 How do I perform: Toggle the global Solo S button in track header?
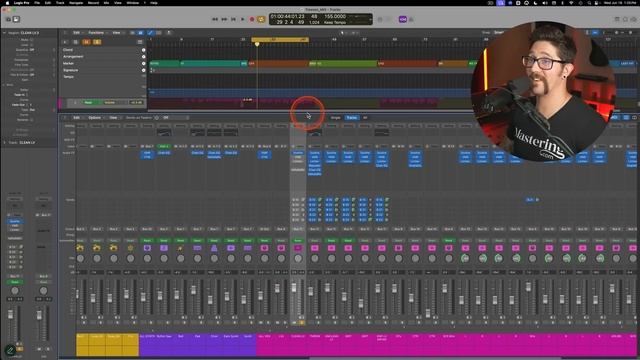(x=97, y=42)
